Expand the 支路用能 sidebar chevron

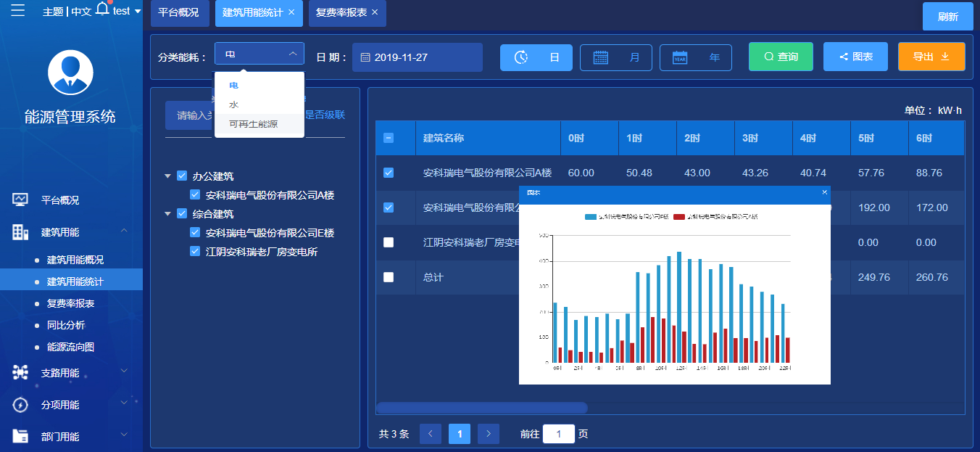[124, 371]
